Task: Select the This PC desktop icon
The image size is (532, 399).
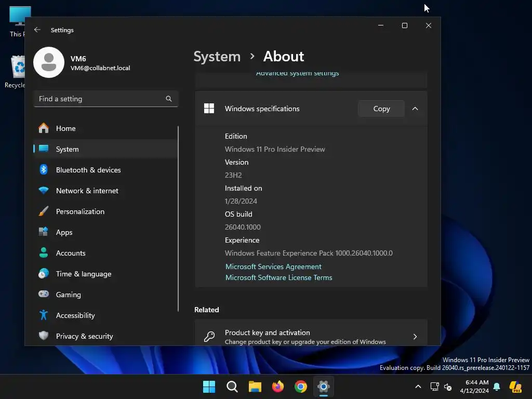Action: click(17, 22)
